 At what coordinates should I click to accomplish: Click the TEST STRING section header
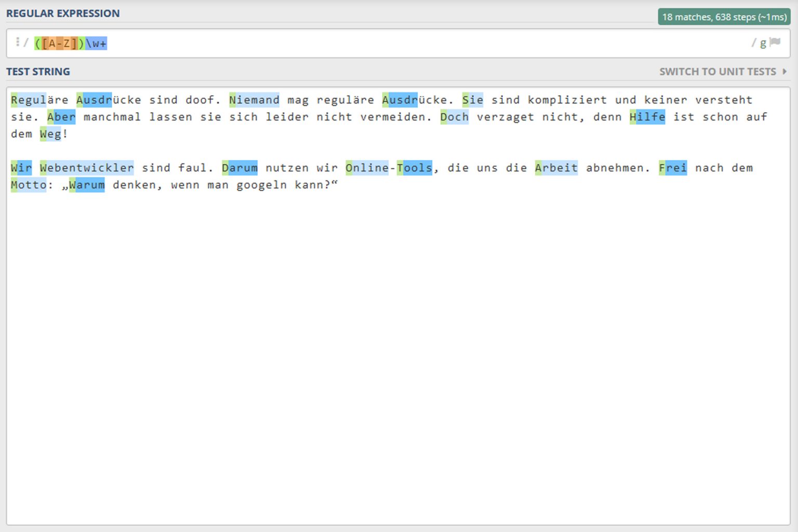click(x=38, y=71)
